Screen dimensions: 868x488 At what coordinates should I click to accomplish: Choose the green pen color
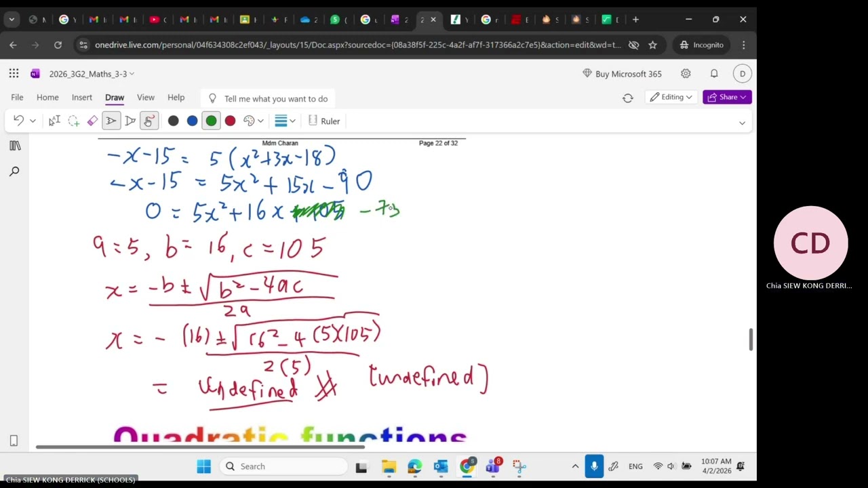(212, 121)
